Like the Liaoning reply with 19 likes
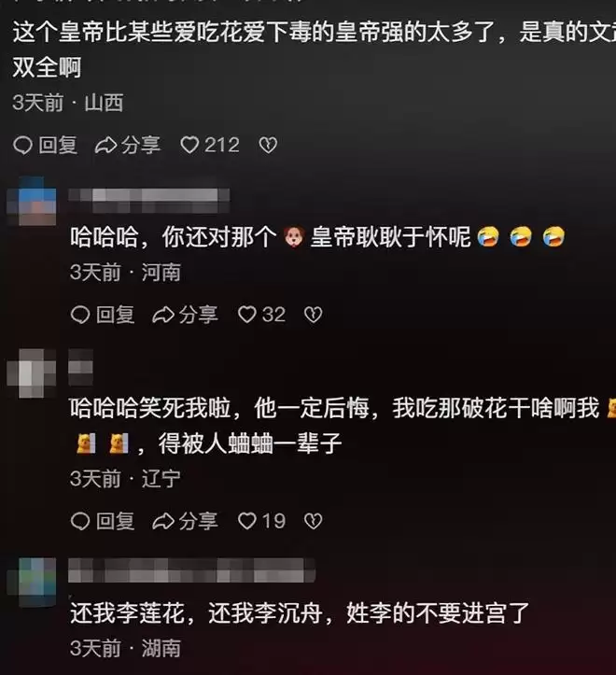The width and height of the screenshot is (616, 675). [261, 521]
